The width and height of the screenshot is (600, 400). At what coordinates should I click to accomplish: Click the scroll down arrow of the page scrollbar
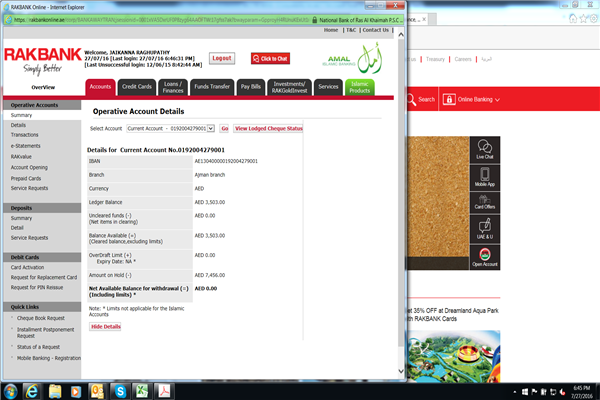point(401,371)
